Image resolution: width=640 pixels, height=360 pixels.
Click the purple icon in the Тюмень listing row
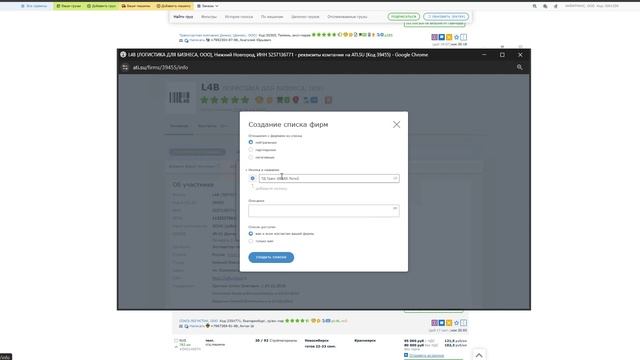tap(434, 37)
